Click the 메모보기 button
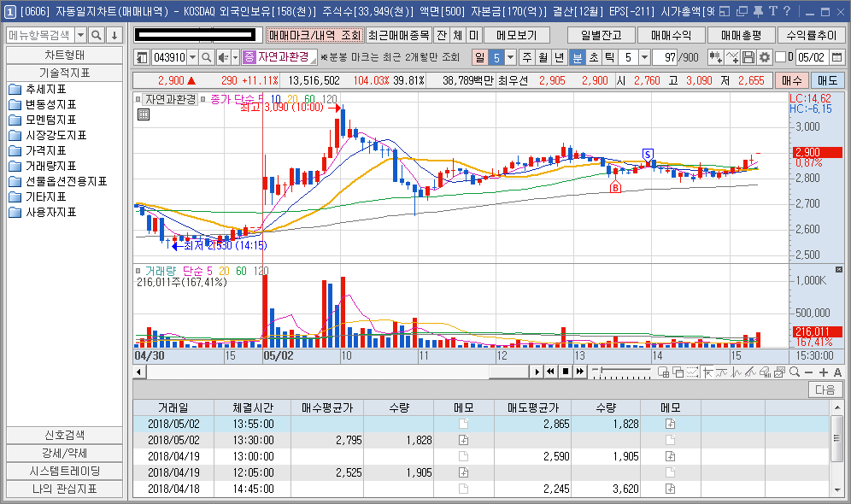Image resolution: width=851 pixels, height=504 pixels. click(x=517, y=35)
